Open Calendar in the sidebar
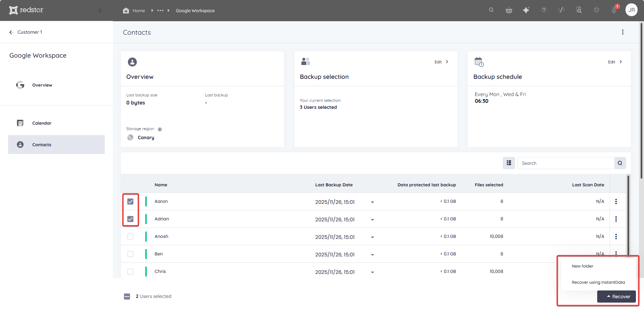The height and width of the screenshot is (310, 644). (x=42, y=123)
